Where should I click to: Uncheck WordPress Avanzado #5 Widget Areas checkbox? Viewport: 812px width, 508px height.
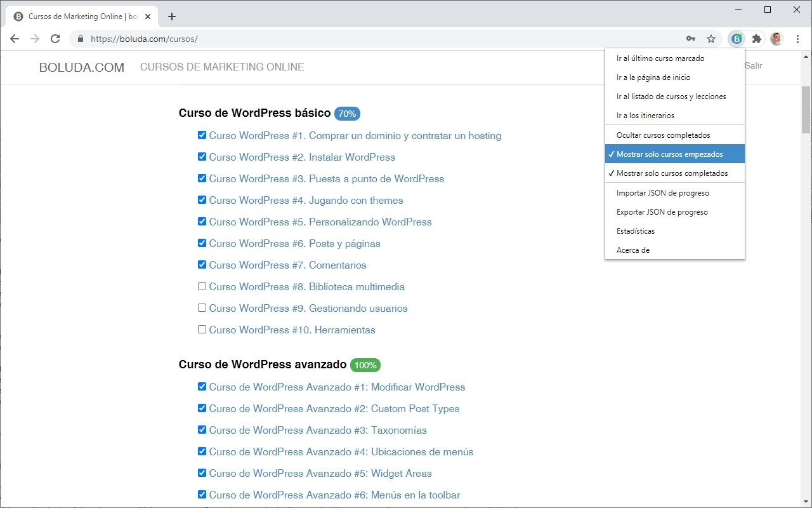click(x=202, y=472)
